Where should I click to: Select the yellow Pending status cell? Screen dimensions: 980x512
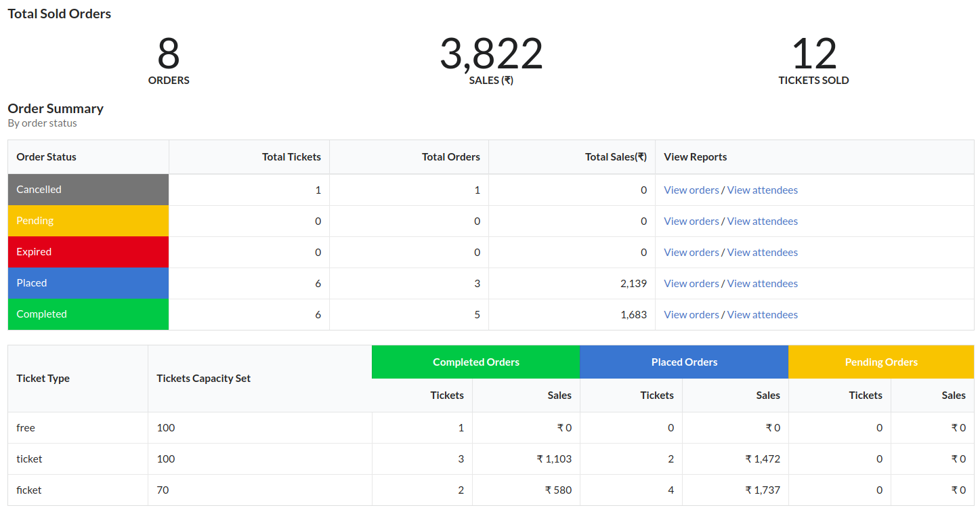88,221
